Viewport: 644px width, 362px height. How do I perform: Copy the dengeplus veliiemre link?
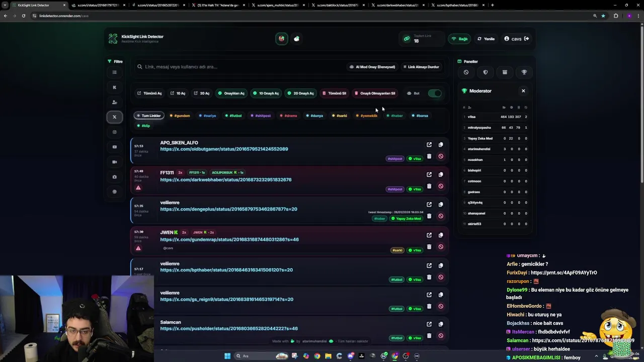tap(441, 205)
